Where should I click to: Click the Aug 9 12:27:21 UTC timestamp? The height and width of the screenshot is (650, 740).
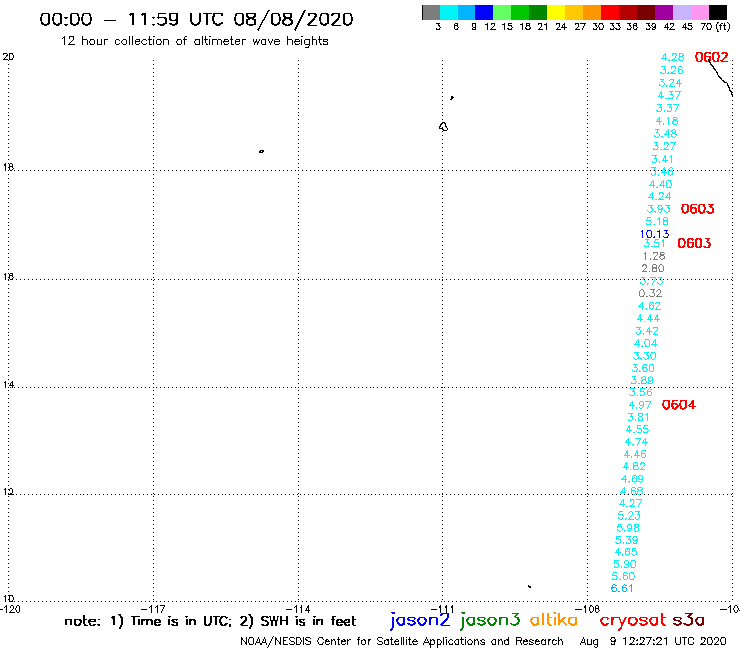point(653,641)
